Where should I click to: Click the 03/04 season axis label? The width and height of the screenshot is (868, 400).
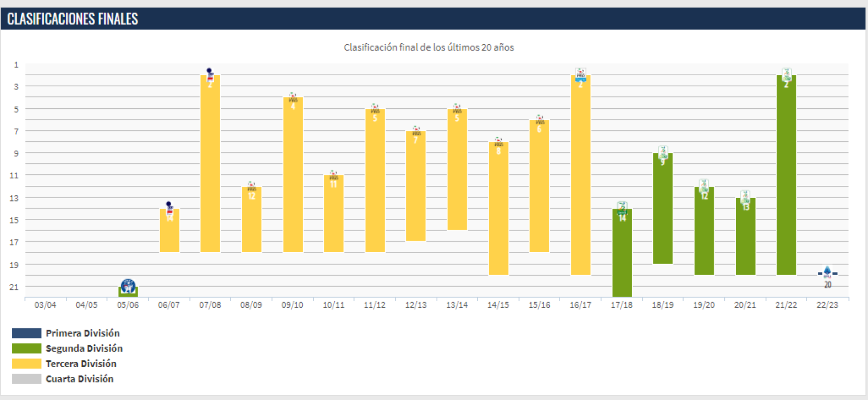[x=46, y=305]
